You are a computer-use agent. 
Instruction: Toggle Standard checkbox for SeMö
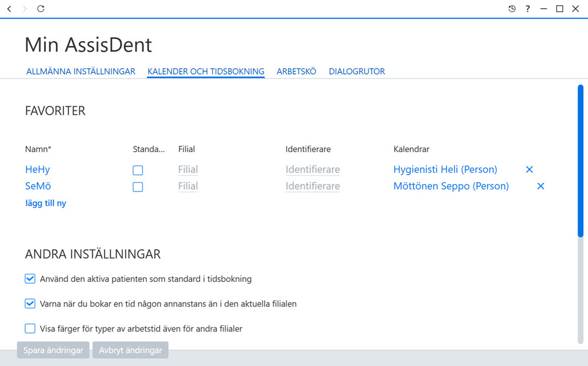tap(138, 187)
